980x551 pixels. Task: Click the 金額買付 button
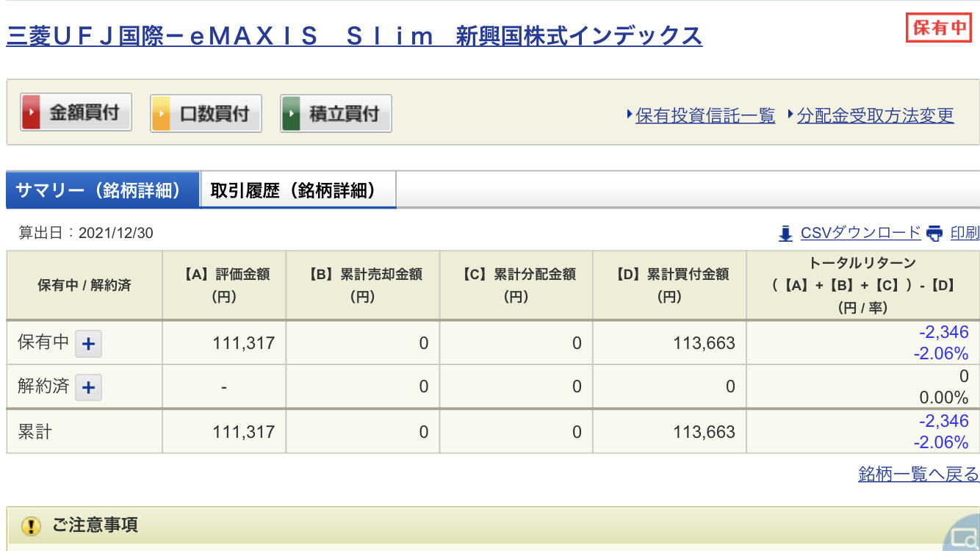(x=76, y=112)
